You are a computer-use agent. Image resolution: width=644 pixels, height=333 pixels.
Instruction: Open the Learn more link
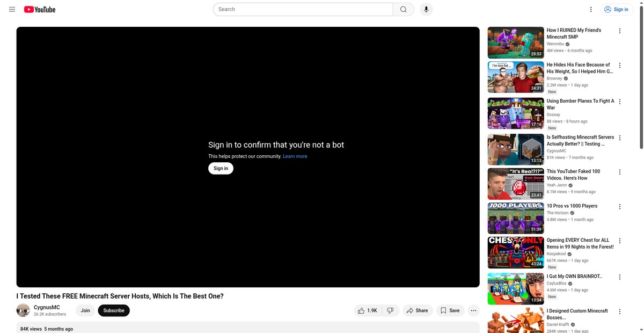[x=295, y=156]
